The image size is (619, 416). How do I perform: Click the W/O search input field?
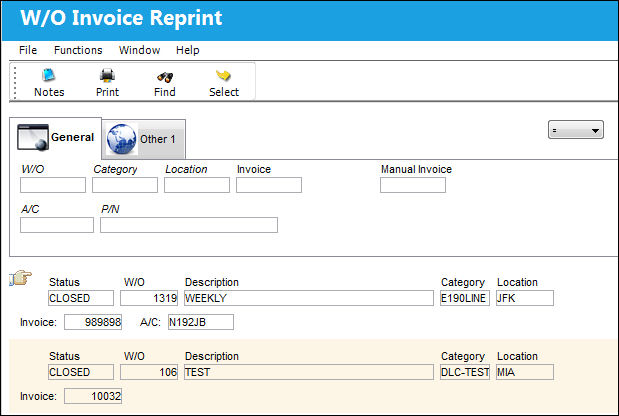tap(53, 185)
